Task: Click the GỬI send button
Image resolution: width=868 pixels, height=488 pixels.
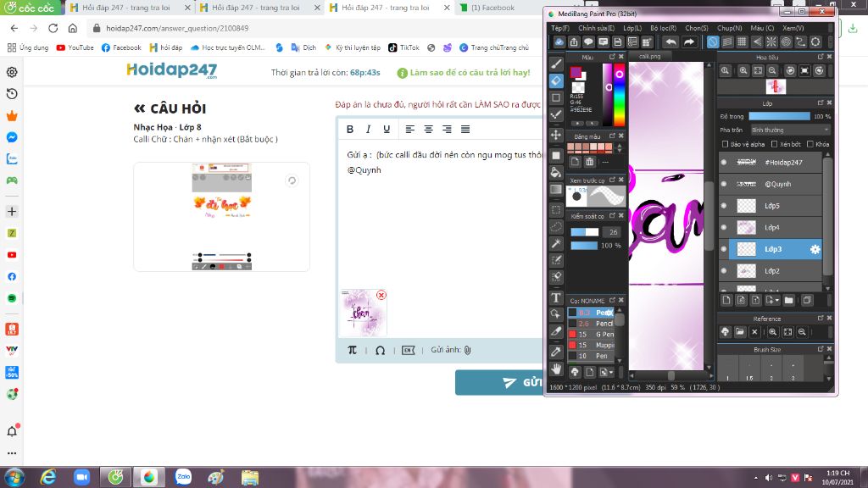Action: [x=499, y=382]
